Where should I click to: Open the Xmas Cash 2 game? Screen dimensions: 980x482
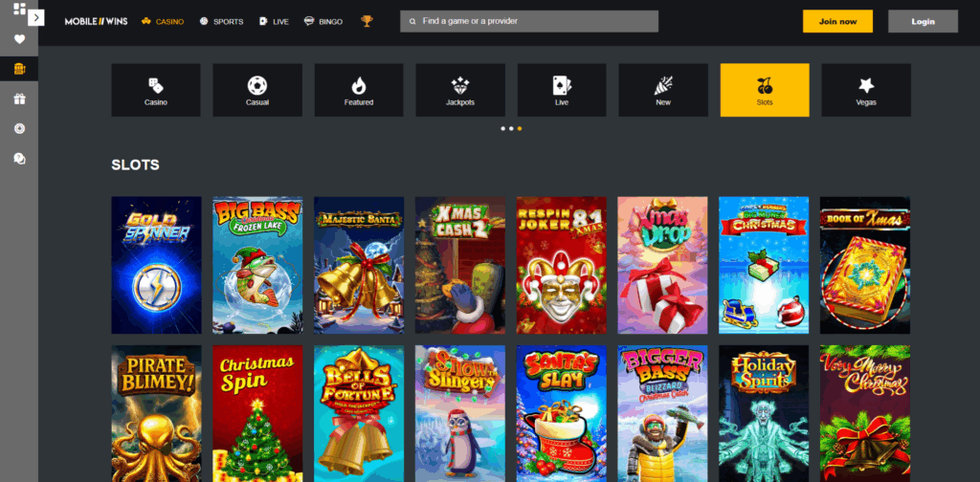click(x=460, y=265)
